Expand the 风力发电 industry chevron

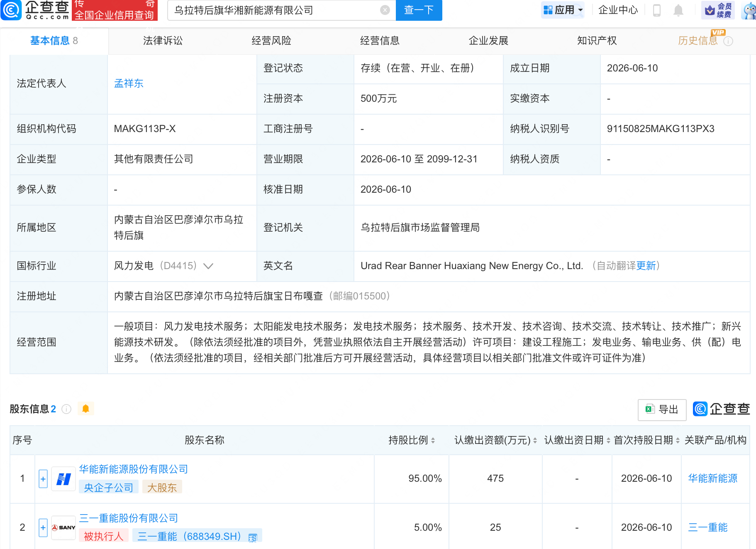208,266
